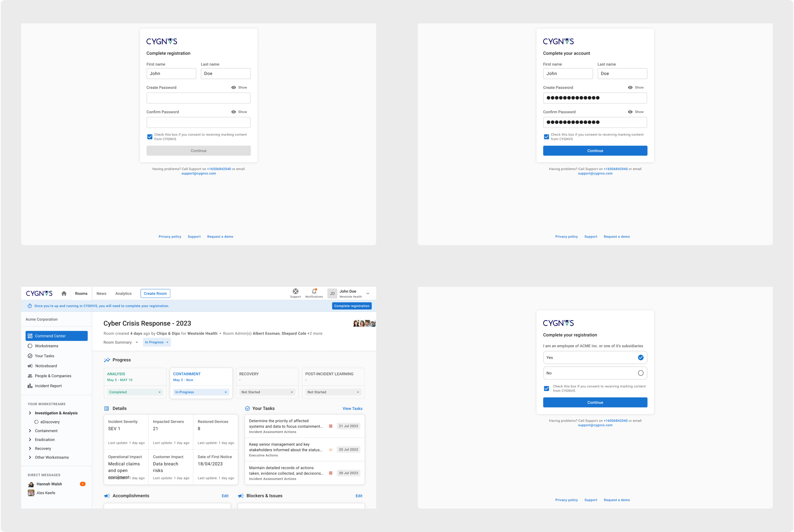Click Continue in Complete your account form

(x=595, y=151)
